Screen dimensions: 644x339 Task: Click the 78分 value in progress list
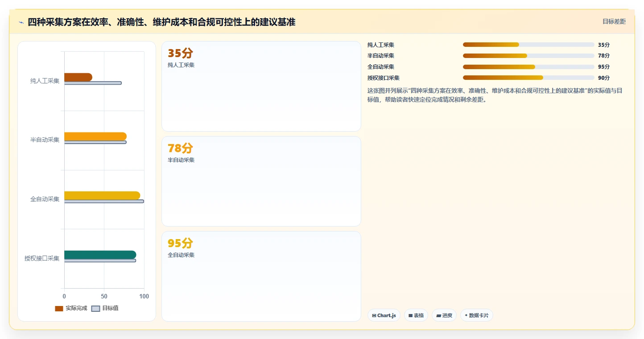(x=604, y=56)
